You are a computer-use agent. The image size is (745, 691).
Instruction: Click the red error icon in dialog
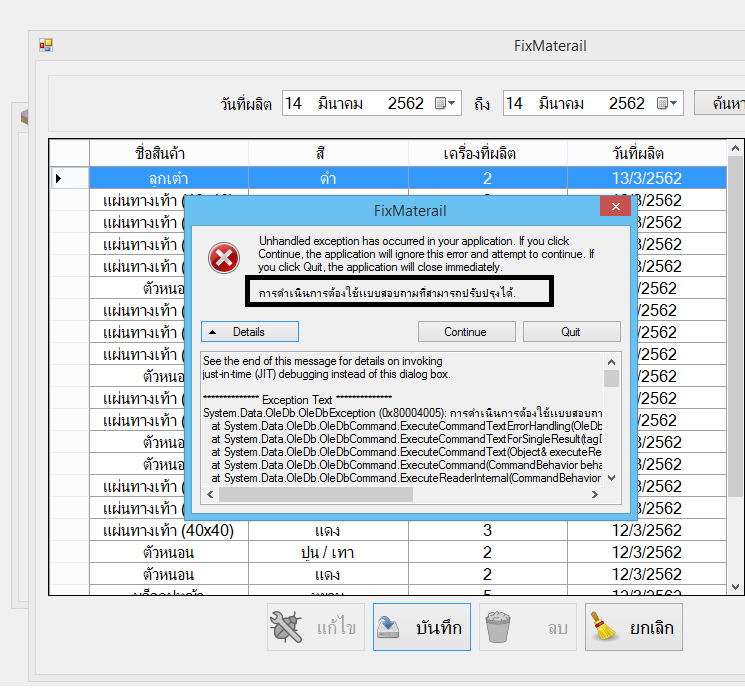(224, 258)
